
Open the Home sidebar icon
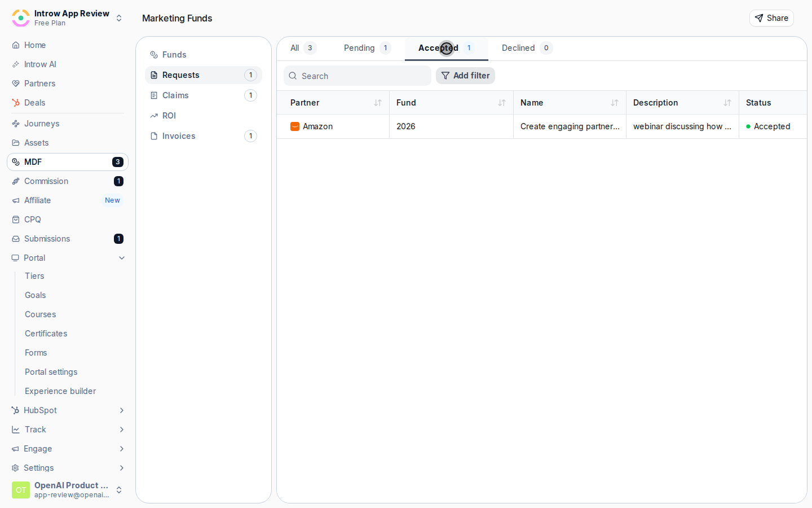[16, 45]
